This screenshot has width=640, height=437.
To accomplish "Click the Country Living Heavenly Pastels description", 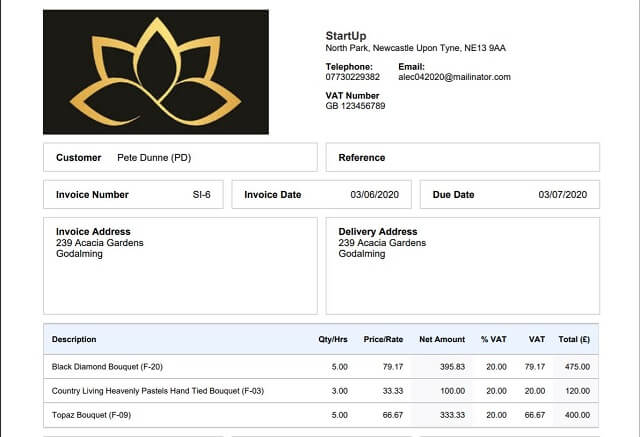I will click(x=158, y=391).
